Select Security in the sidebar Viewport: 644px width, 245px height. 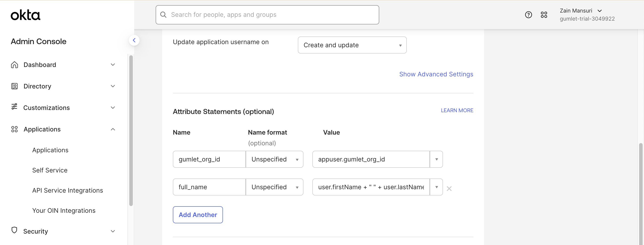point(36,231)
